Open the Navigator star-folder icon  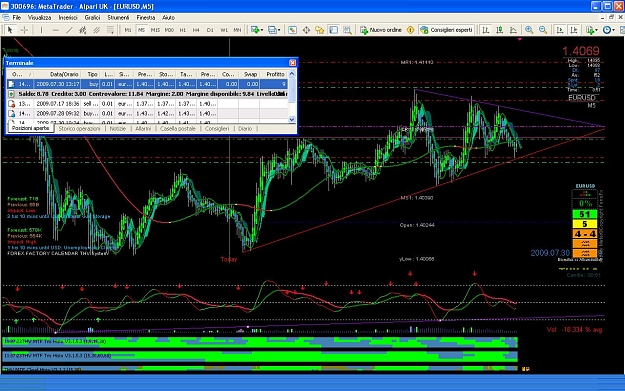click(320, 30)
